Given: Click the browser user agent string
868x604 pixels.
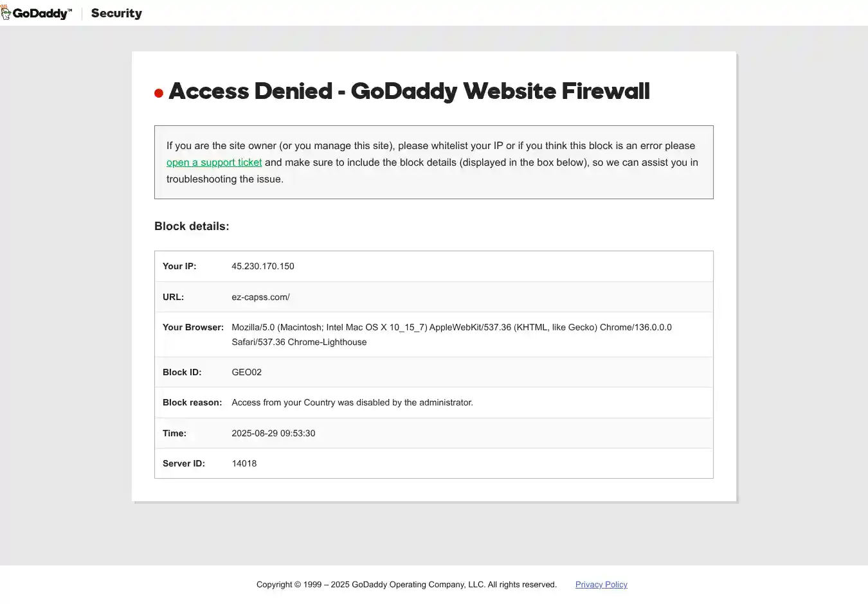Looking at the screenshot, I should pyautogui.click(x=451, y=334).
